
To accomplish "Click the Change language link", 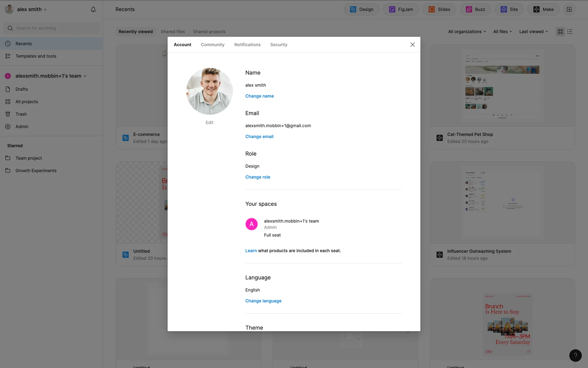I will click(x=263, y=301).
